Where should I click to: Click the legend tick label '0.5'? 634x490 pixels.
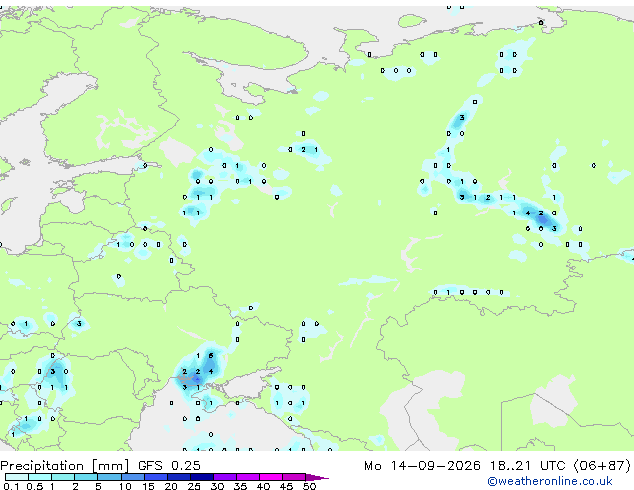(x=35, y=486)
